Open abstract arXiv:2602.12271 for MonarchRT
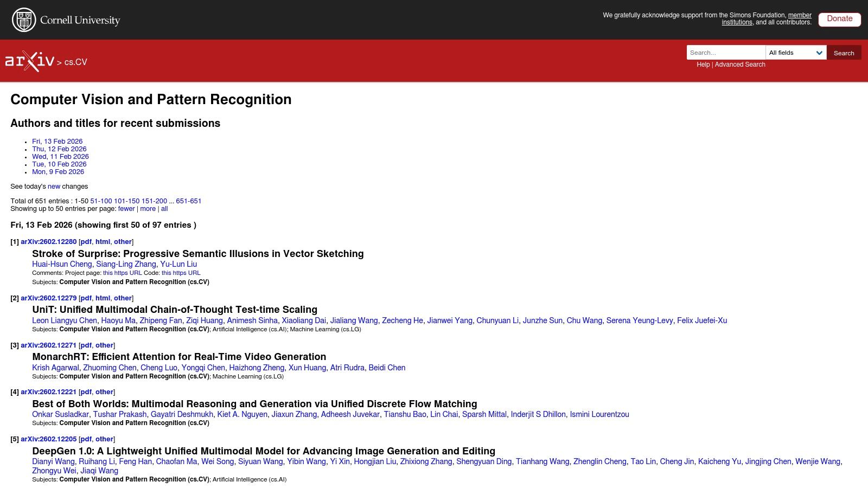 48,345
